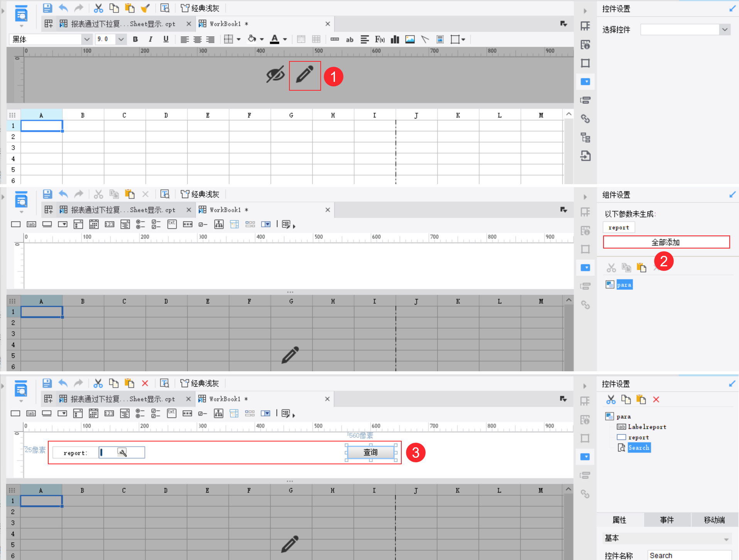The width and height of the screenshot is (739, 560).
Task: Collapse the 基本 section in the bottom panel
Action: [726, 539]
